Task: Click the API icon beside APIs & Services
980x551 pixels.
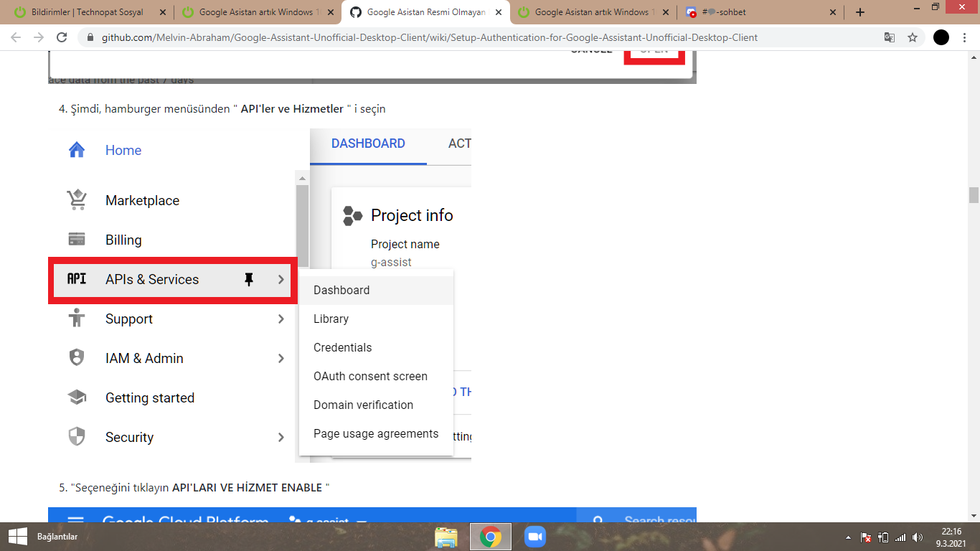Action: click(x=77, y=279)
